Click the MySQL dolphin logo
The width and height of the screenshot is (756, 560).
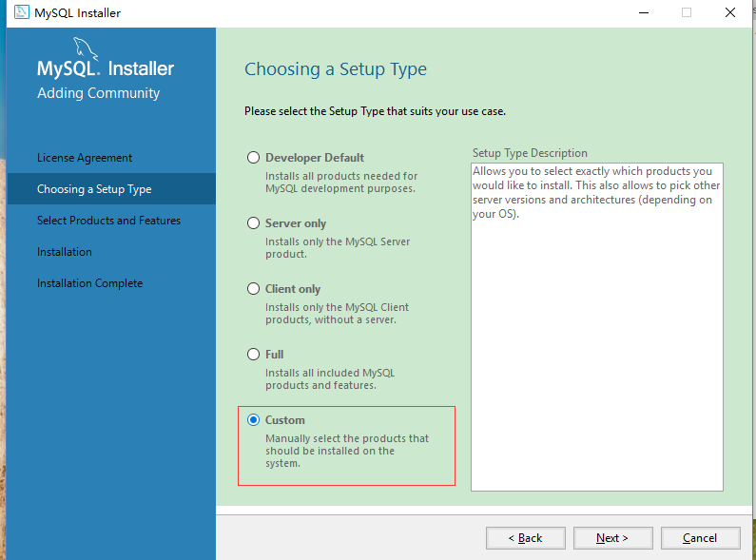click(86, 49)
